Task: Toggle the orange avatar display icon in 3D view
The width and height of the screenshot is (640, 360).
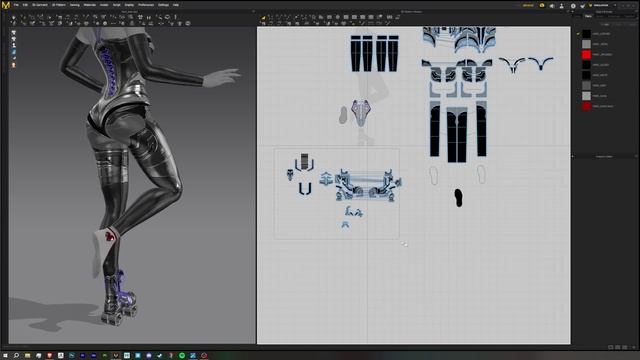Action: [x=13, y=65]
